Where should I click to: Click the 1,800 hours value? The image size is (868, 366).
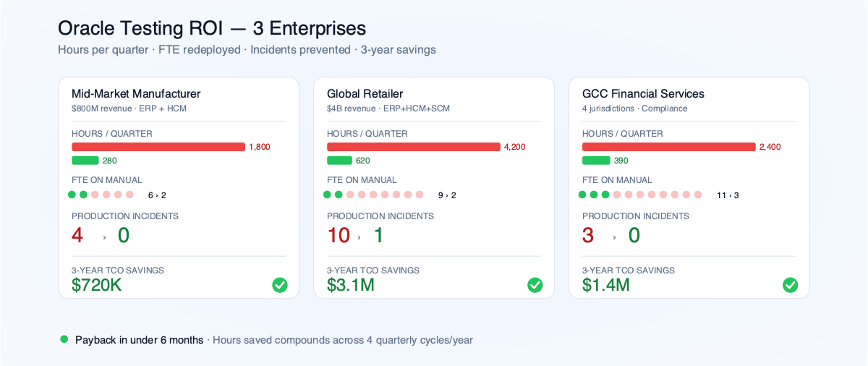click(260, 147)
